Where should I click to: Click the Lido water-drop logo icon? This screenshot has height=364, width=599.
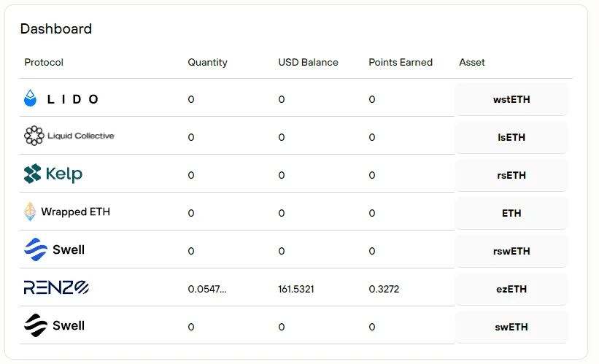tap(30, 98)
